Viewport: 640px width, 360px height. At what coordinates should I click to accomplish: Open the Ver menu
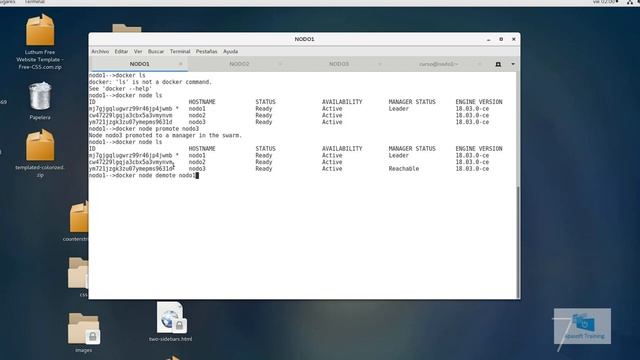tap(138, 51)
